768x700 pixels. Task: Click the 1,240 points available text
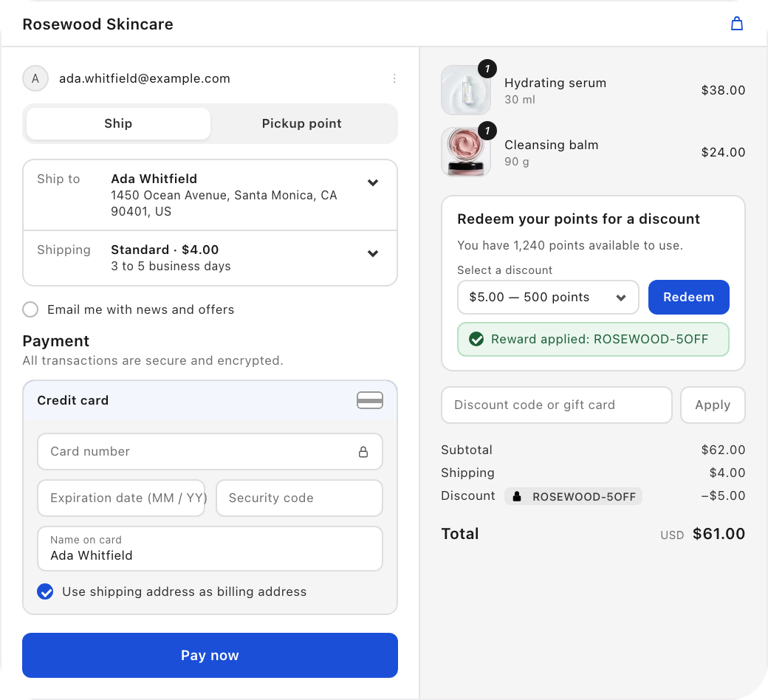point(569,245)
